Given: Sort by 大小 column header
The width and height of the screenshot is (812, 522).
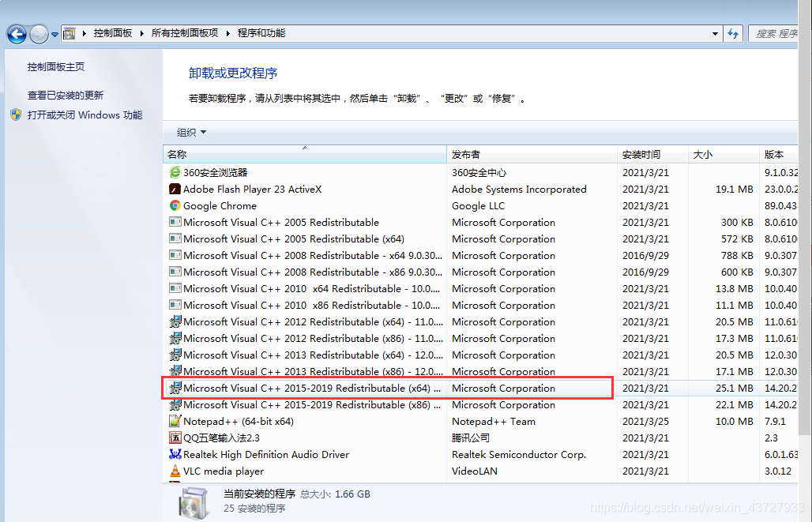Looking at the screenshot, I should point(724,154).
